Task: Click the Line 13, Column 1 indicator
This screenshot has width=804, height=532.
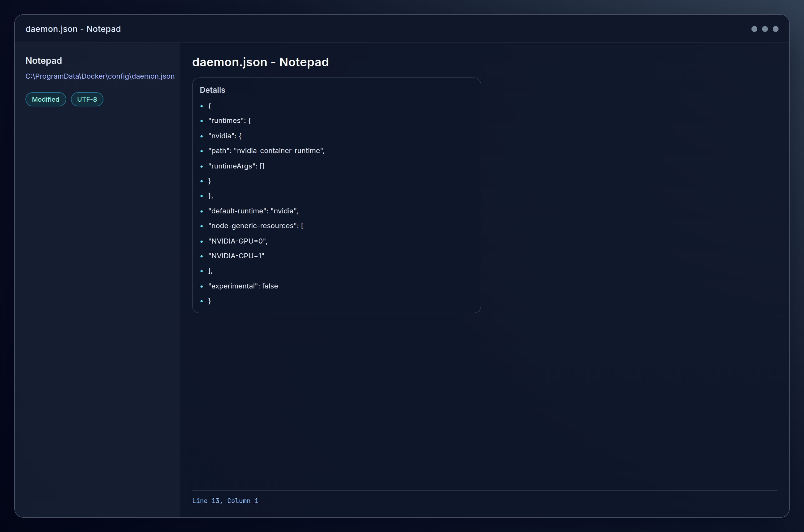Action: [x=225, y=501]
